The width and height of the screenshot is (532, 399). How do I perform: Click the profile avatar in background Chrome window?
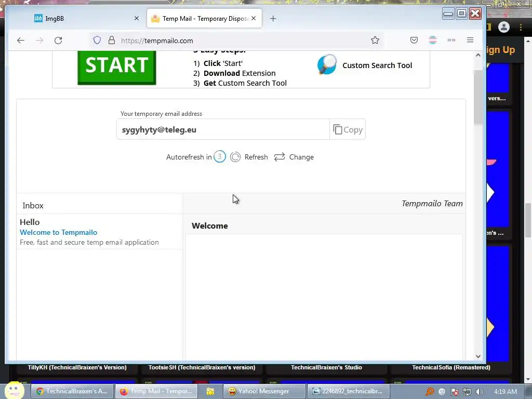(x=504, y=27)
